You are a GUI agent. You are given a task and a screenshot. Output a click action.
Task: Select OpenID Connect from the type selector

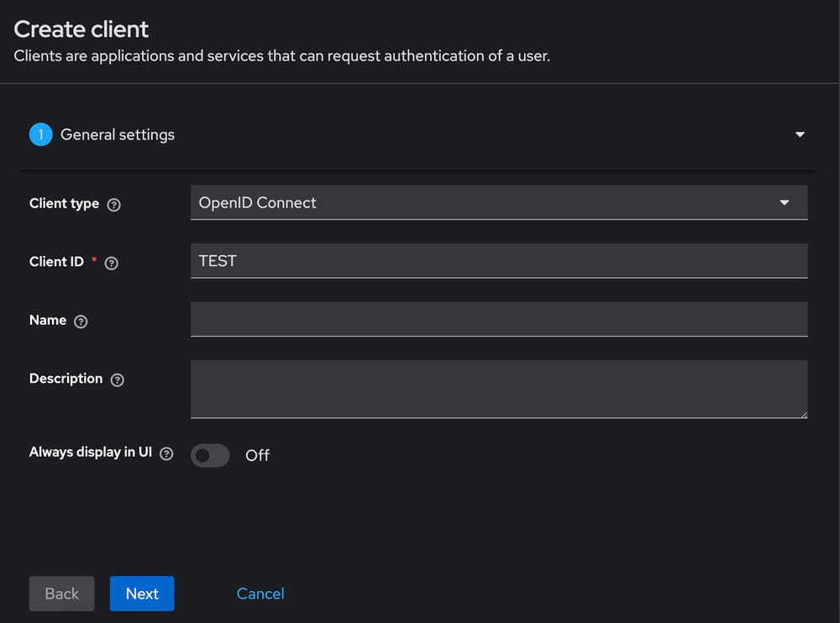[499, 202]
